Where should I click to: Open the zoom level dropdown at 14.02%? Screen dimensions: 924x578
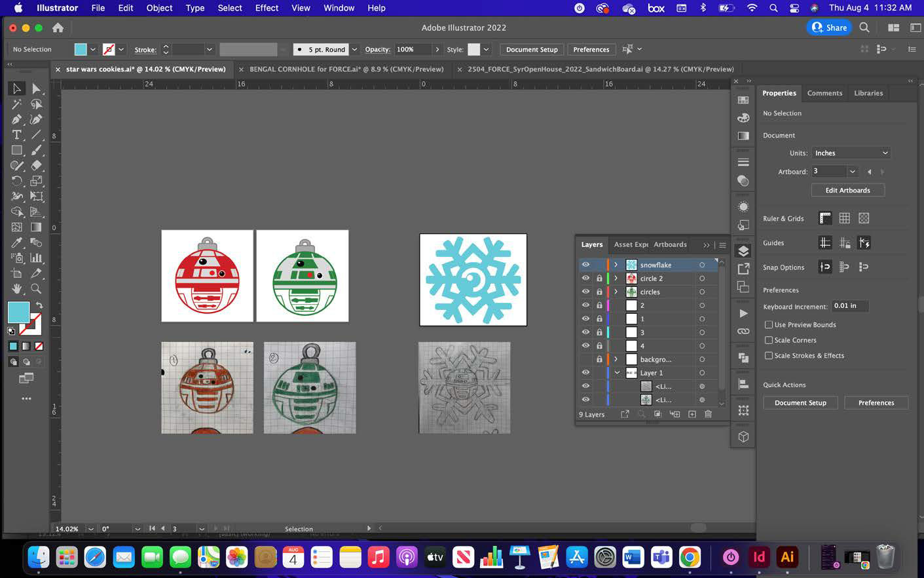(x=90, y=529)
